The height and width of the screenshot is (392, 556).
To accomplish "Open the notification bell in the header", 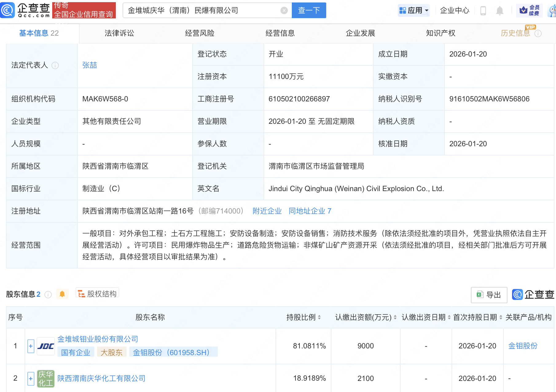I will [499, 10].
